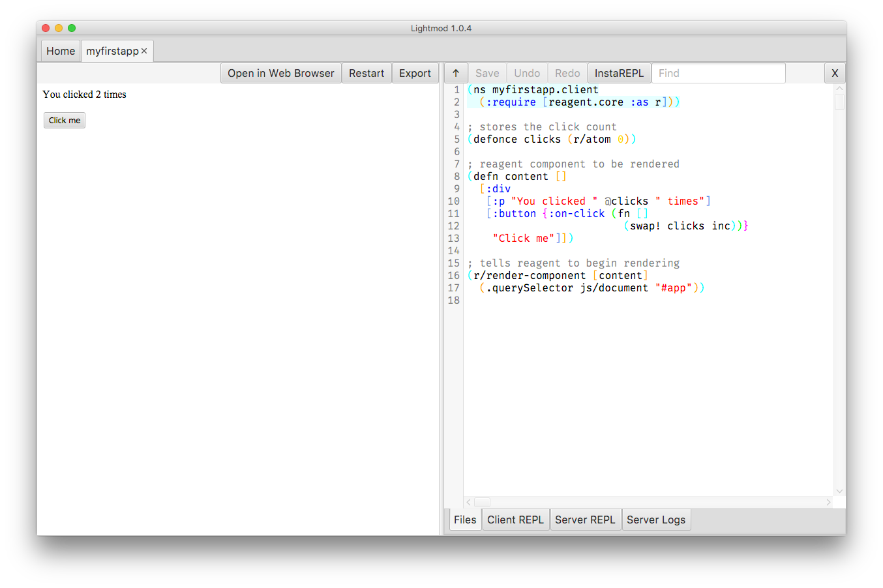Click "reagent.core" in the require line
Screen dimensions: 883x588
pyautogui.click(x=586, y=102)
